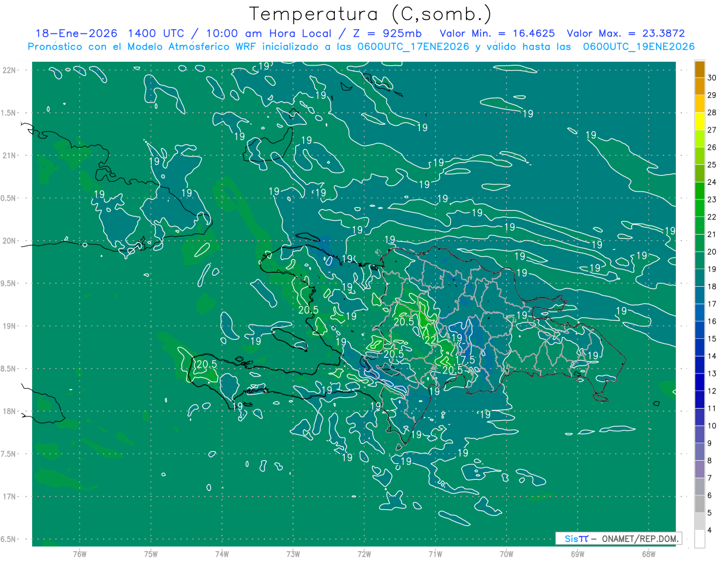Click the "19N" latitude axis label
Screen dimensions: 728x562
(x=9, y=326)
